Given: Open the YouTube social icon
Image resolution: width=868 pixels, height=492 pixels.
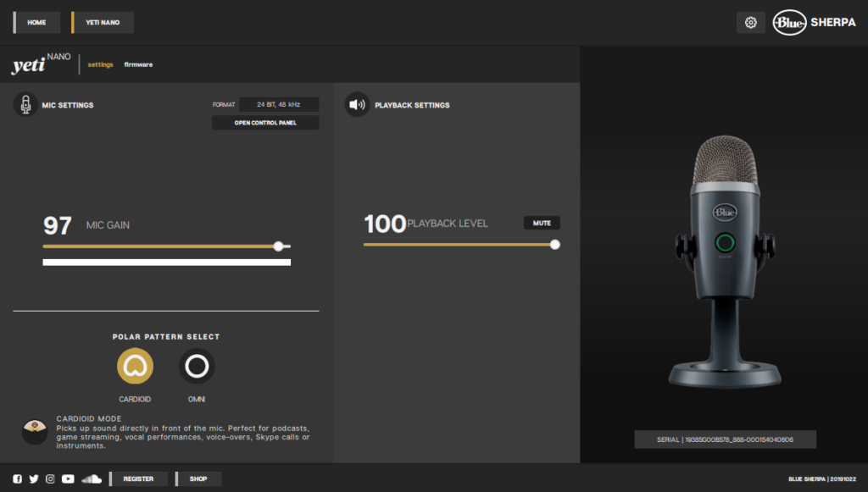Looking at the screenshot, I should [68, 478].
